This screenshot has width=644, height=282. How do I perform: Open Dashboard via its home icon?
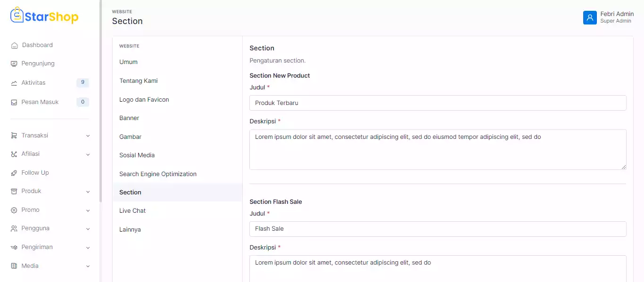(14, 46)
